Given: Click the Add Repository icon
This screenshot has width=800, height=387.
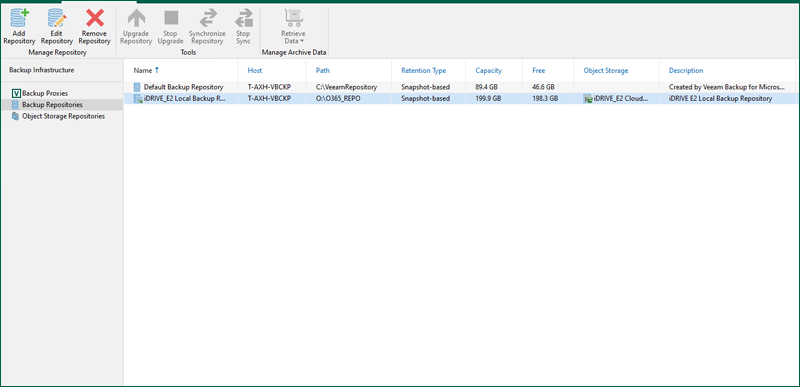Looking at the screenshot, I should tap(19, 18).
